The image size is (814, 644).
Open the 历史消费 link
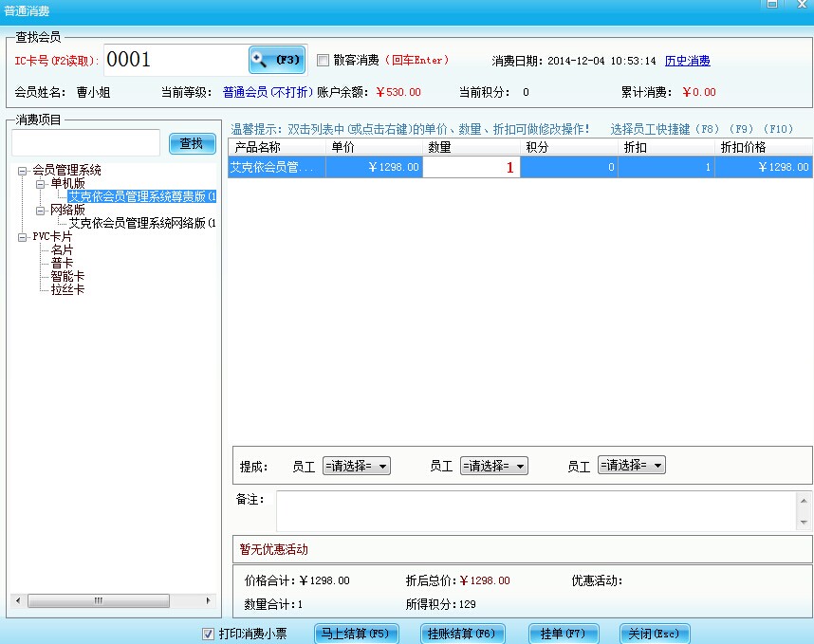[687, 61]
